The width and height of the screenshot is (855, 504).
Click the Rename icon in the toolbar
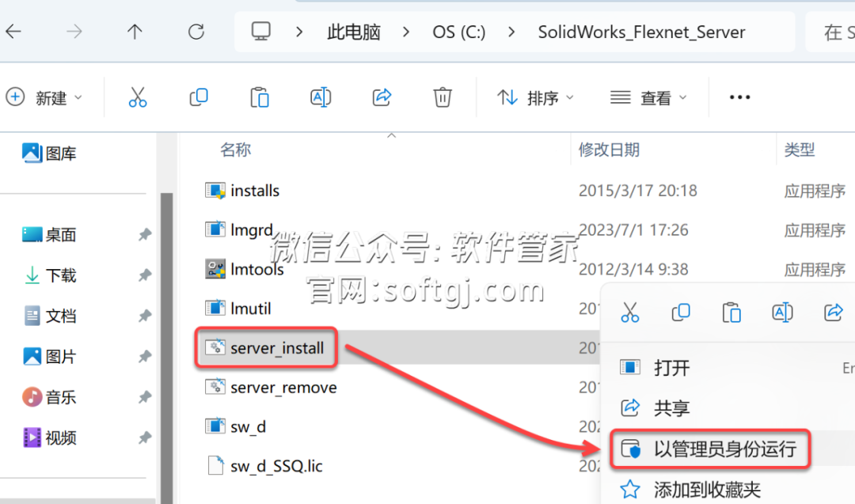(321, 97)
